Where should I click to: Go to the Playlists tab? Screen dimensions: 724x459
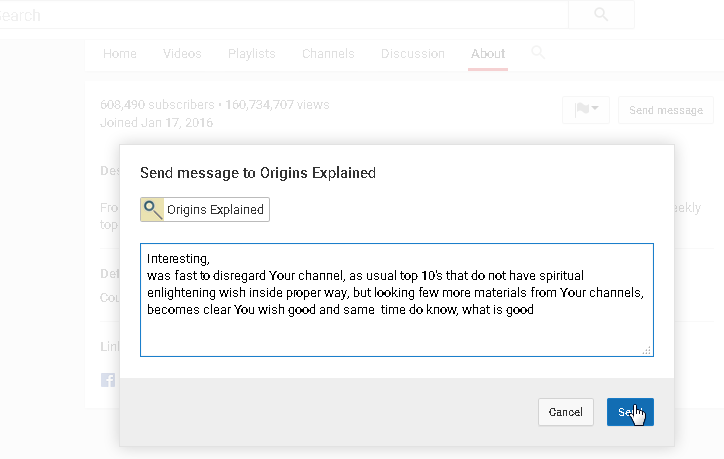pos(251,54)
